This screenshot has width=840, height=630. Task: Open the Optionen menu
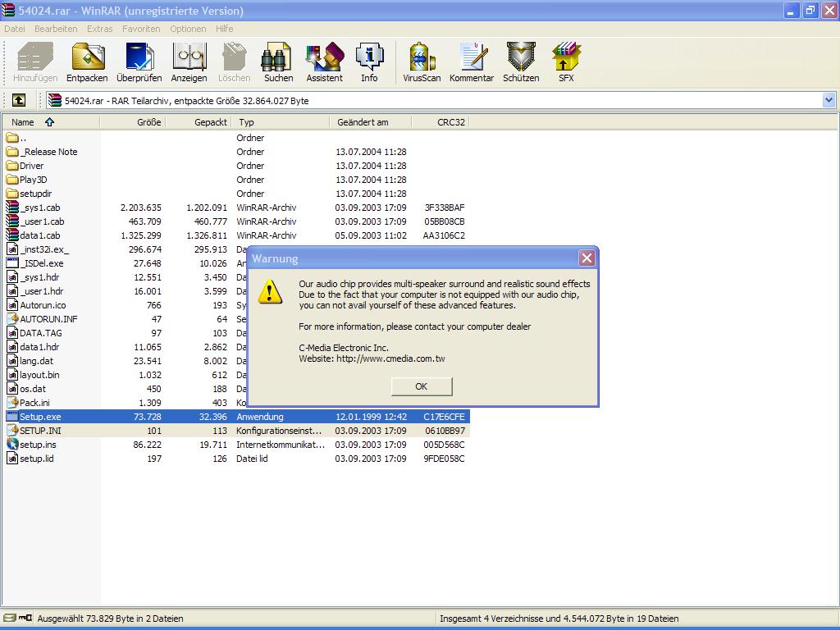pos(188,29)
